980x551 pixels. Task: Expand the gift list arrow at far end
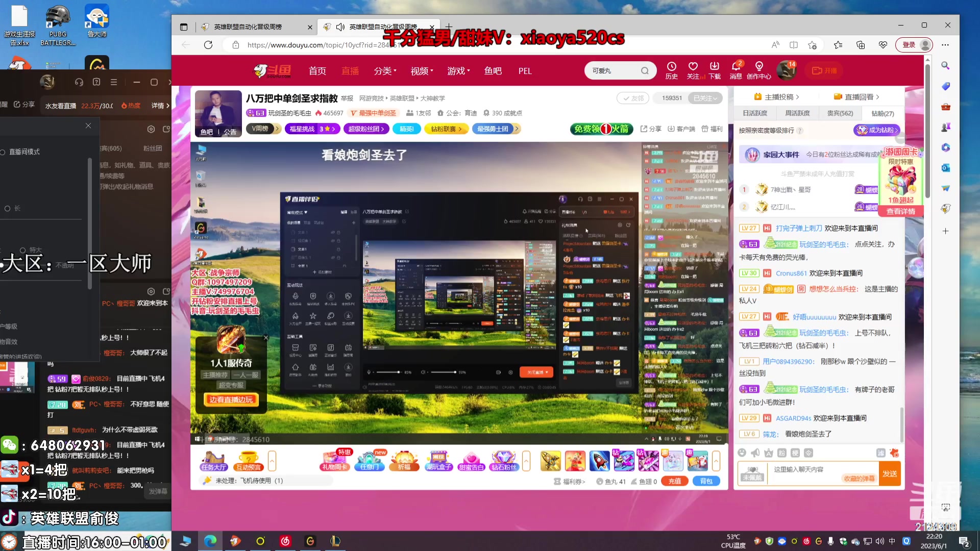(x=716, y=461)
